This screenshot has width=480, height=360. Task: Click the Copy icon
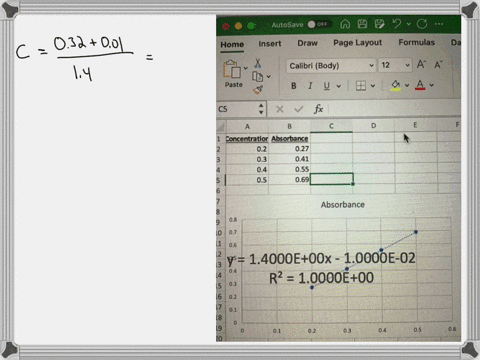257,77
